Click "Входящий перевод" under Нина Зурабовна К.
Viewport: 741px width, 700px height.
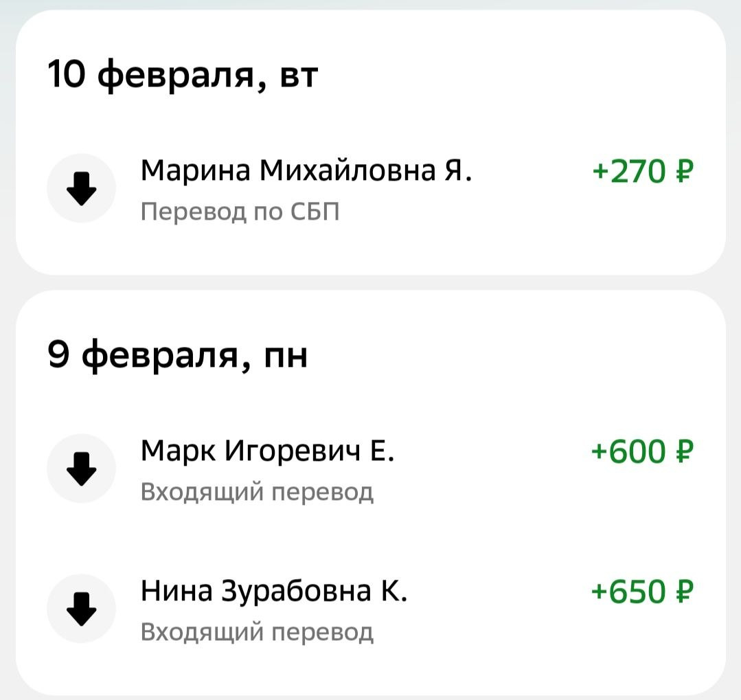(x=257, y=632)
